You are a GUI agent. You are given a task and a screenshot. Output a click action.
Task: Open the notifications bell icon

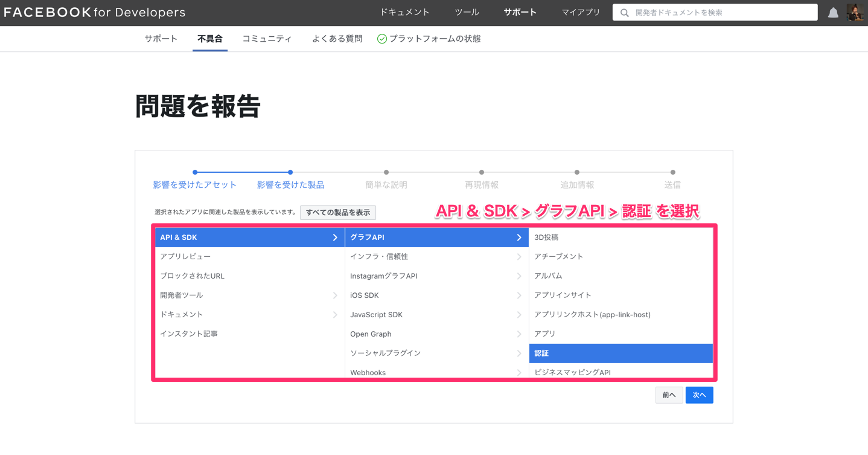(x=833, y=13)
